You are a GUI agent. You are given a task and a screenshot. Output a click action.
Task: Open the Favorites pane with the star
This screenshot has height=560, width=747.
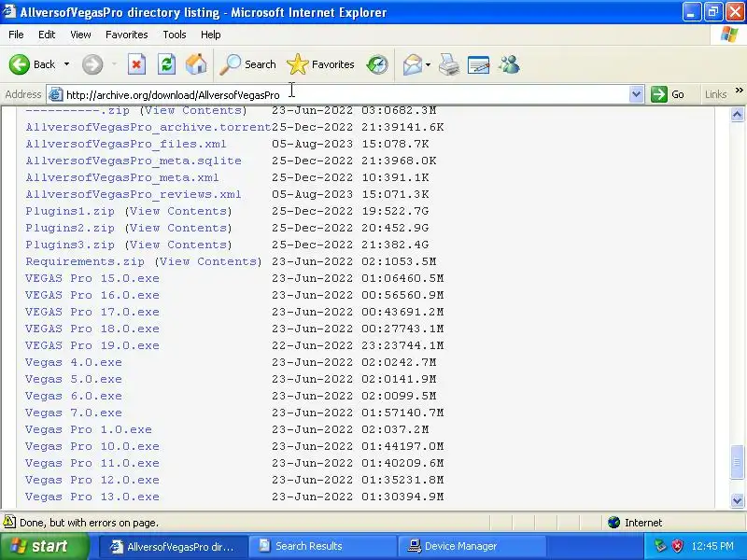point(320,64)
